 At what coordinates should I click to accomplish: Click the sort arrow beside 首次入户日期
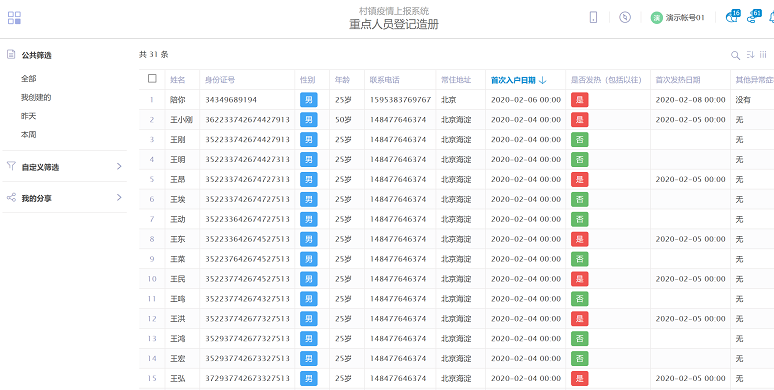pos(542,80)
